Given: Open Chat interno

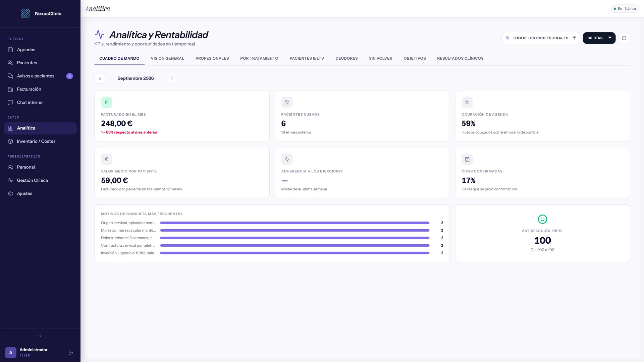Looking at the screenshot, I should [40, 103].
